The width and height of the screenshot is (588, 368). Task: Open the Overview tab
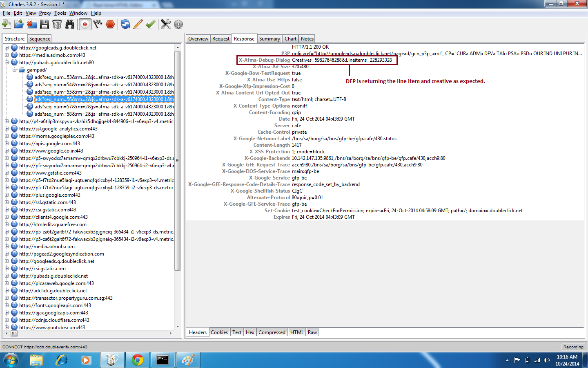[198, 39]
